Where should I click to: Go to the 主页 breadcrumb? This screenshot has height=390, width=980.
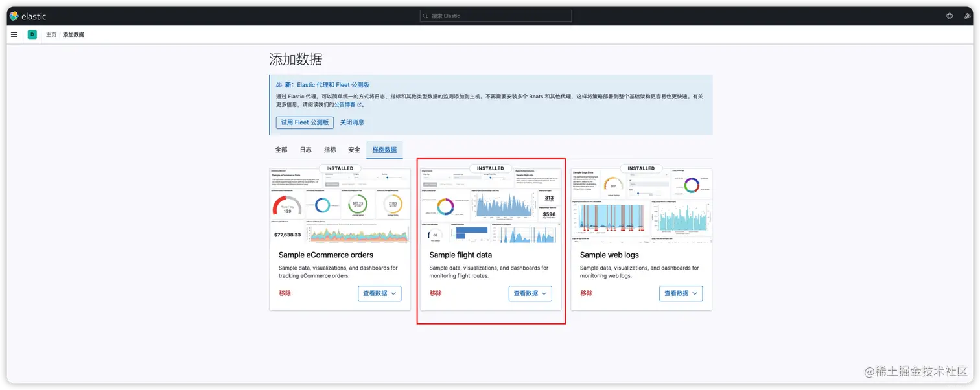(x=51, y=34)
